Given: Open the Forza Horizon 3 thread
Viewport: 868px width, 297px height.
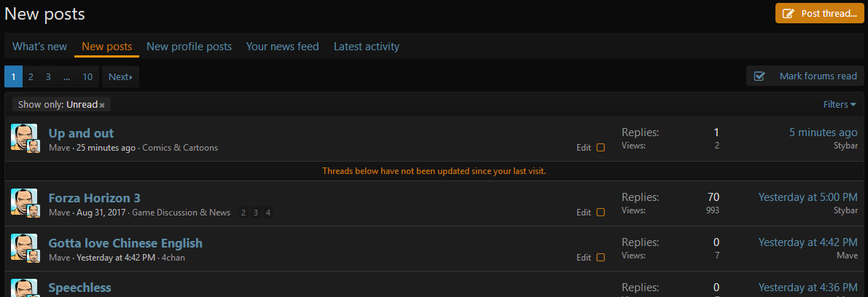Looking at the screenshot, I should click(94, 198).
